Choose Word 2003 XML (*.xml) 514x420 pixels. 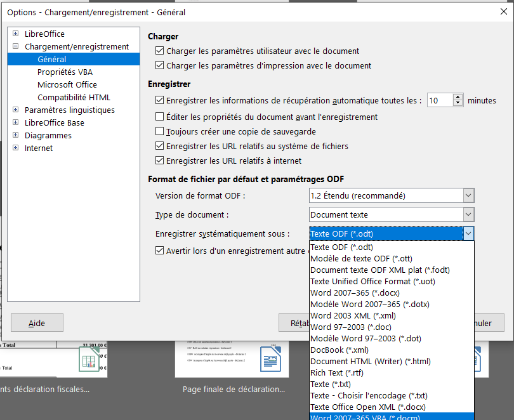pos(392,316)
